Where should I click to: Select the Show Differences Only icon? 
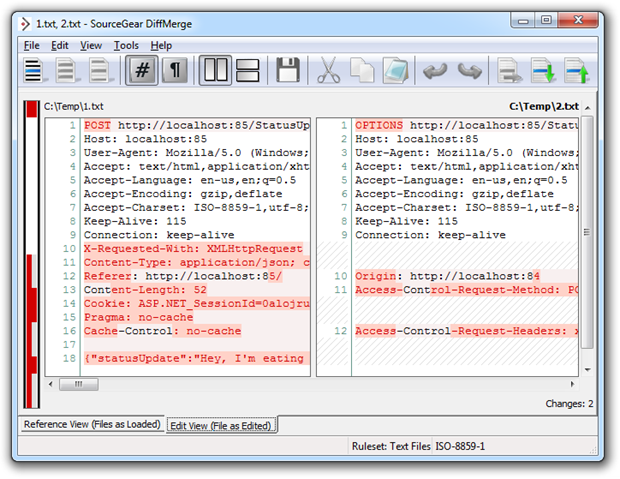66,70
